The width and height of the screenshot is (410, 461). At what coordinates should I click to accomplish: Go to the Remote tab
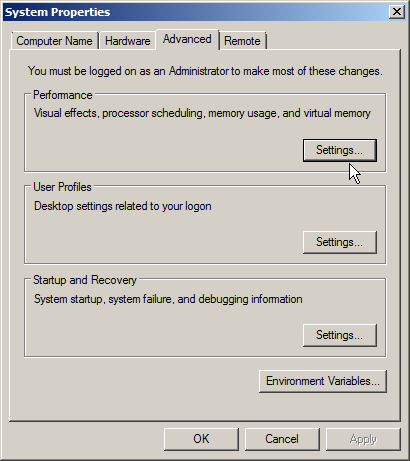click(242, 41)
